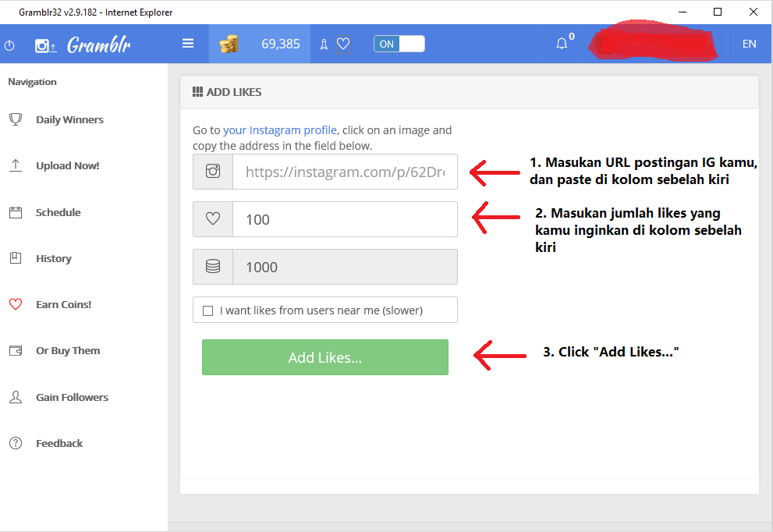
Task: Minimize the Gramblr window
Action: pos(683,12)
